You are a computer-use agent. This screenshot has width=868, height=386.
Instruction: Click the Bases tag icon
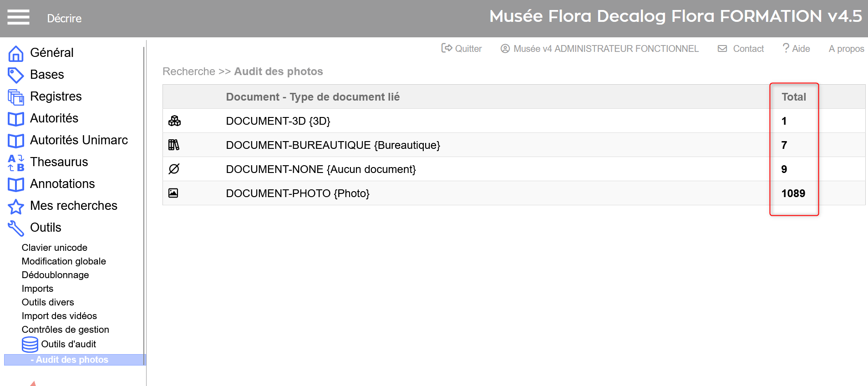[x=16, y=75]
